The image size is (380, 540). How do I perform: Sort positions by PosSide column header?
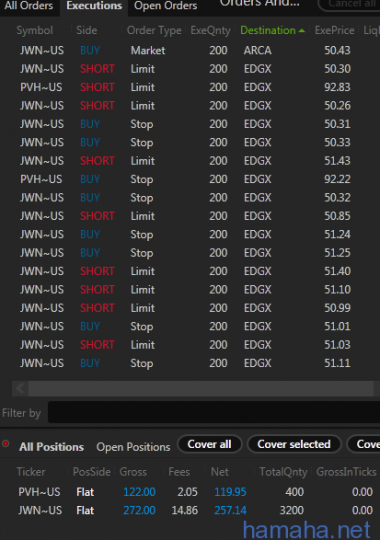click(92, 471)
